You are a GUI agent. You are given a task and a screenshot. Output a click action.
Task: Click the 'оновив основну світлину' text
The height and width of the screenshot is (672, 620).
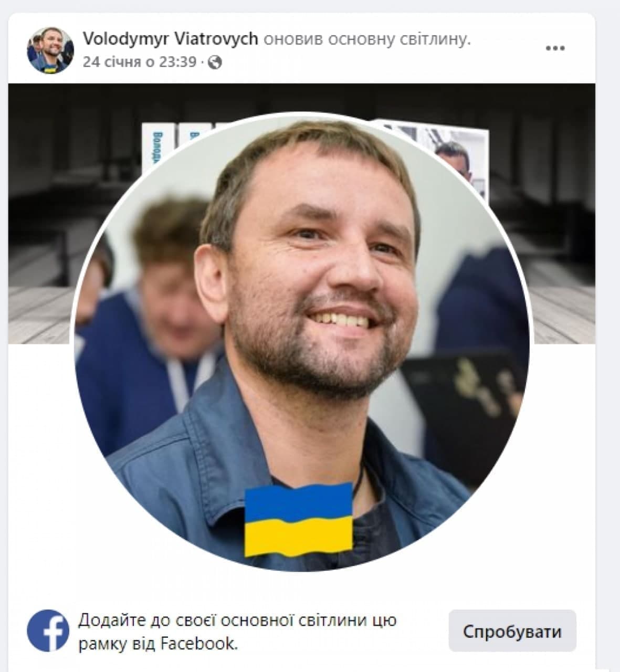click(x=366, y=39)
